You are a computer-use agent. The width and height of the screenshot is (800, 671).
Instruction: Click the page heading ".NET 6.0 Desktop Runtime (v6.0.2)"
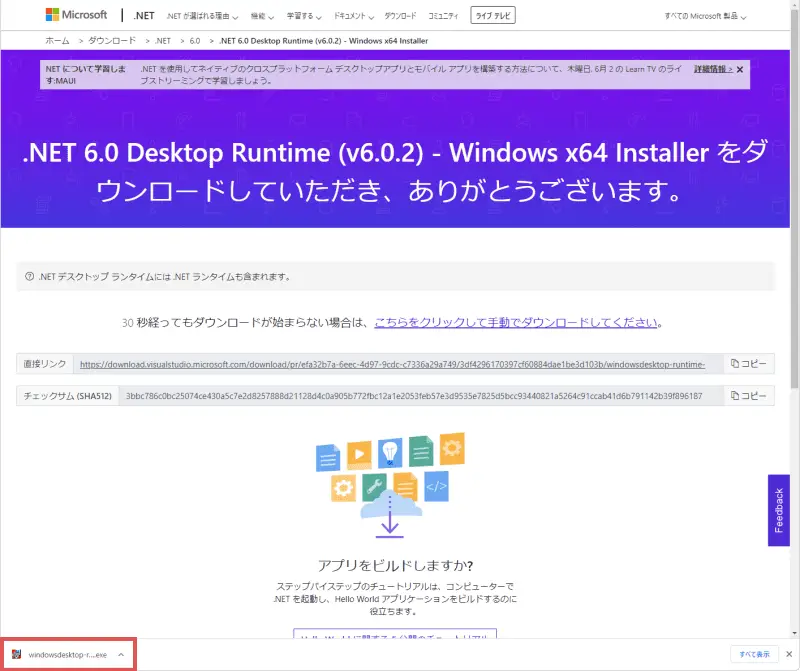[223, 153]
